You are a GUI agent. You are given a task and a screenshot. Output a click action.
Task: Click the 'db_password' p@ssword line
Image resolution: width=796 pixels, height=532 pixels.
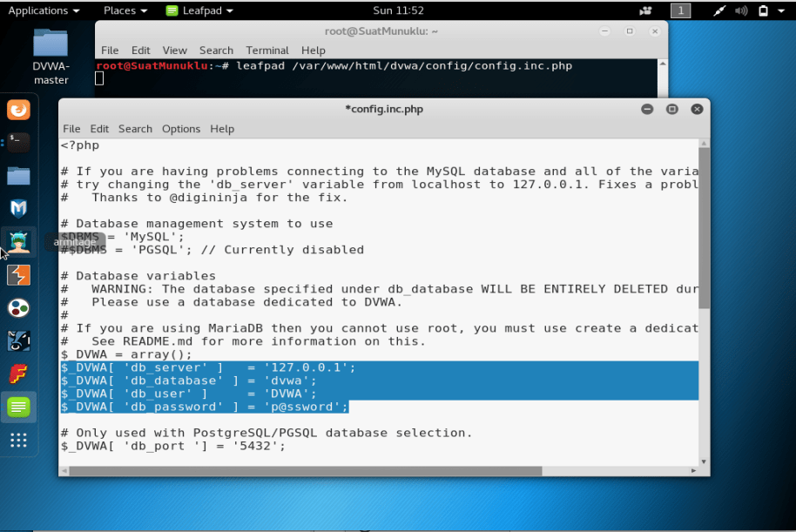coord(205,407)
